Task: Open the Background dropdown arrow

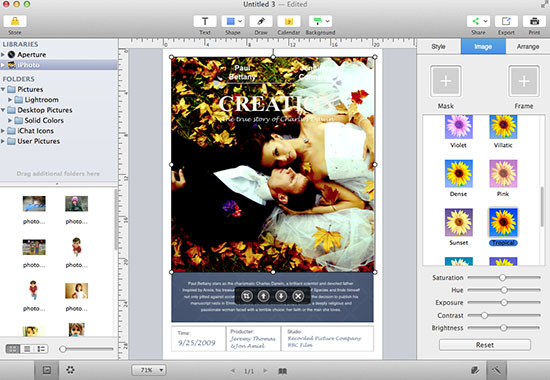Action: pos(327,21)
